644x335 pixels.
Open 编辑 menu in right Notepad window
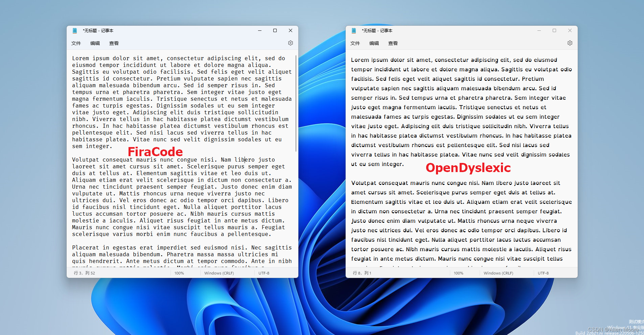374,43
